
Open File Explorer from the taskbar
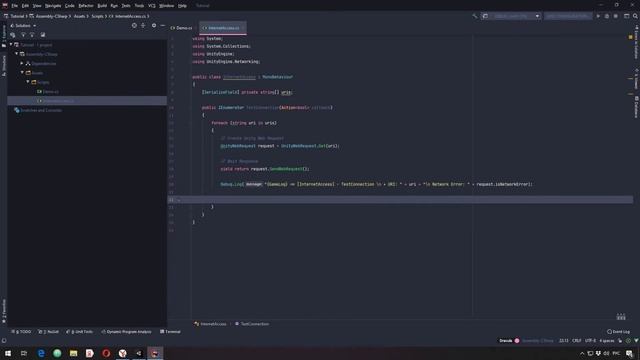(73, 353)
